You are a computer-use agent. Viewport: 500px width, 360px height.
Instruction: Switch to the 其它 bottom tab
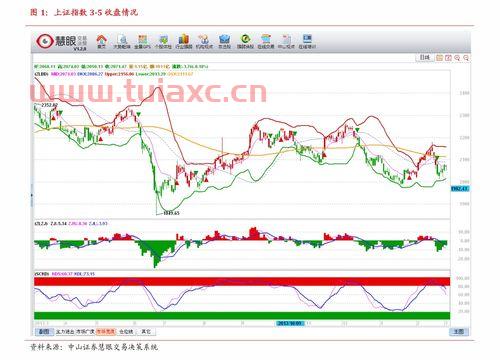pos(146,332)
